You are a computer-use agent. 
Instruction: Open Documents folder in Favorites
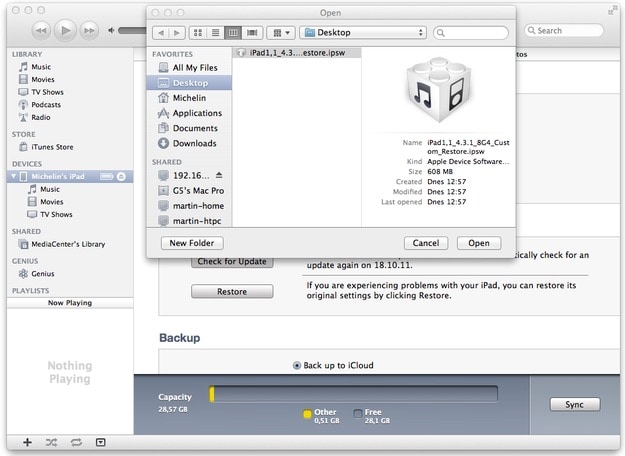coord(189,128)
